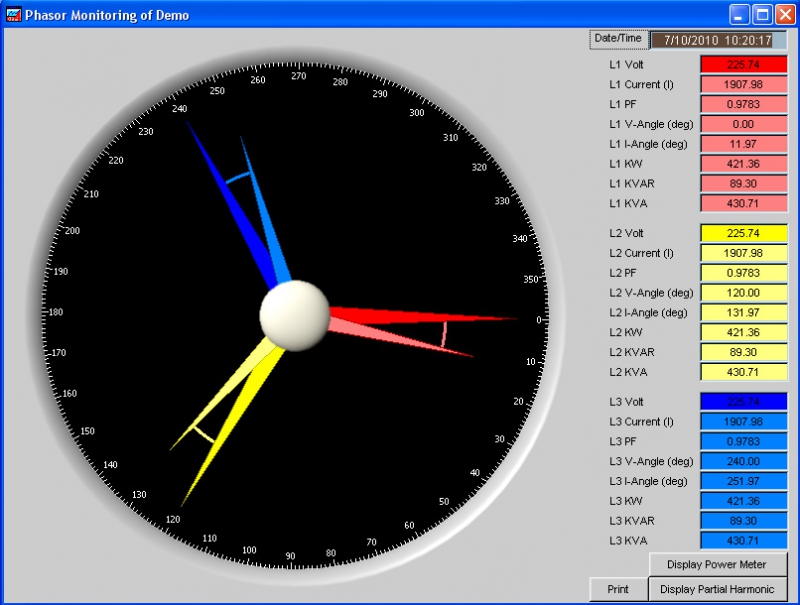Close the Phasor Monitoring window
Screen dimensions: 800x605
[x=785, y=15]
